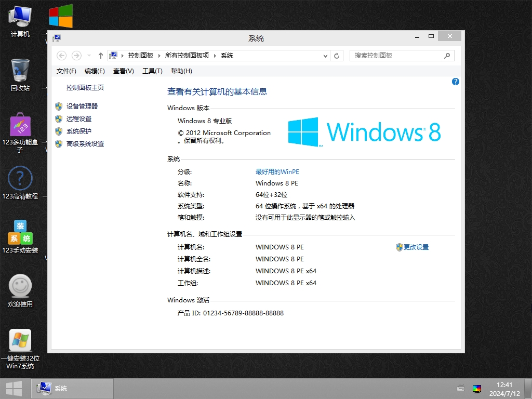
Task: Open the 编辑(E) menu
Action: pos(95,71)
